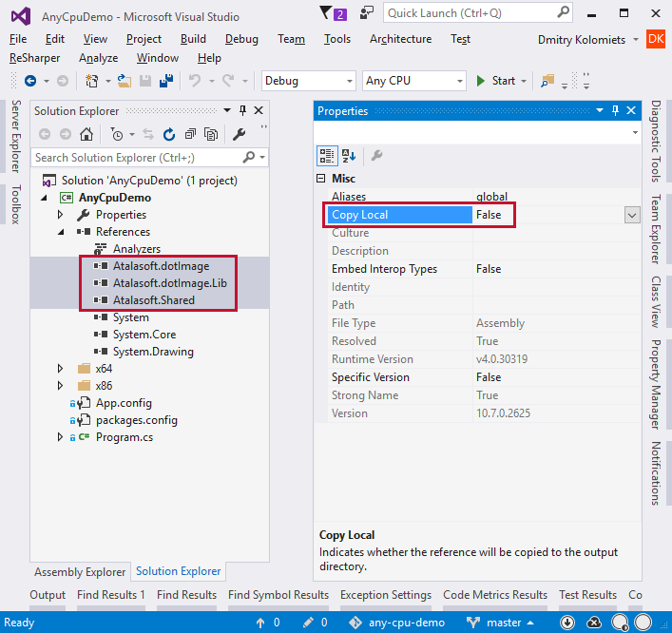Click the Navigate Backward toolbar arrow
This screenshot has width=672, height=633.
tap(30, 81)
